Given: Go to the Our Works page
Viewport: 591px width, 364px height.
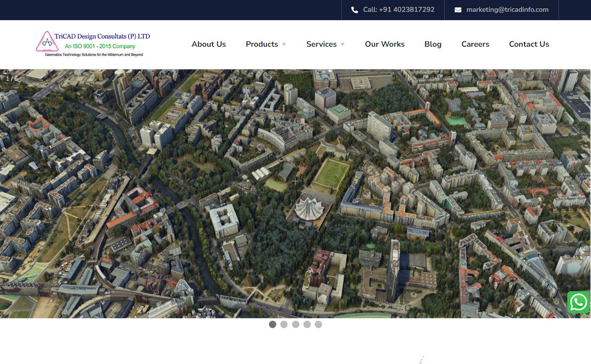Looking at the screenshot, I should [x=385, y=44].
